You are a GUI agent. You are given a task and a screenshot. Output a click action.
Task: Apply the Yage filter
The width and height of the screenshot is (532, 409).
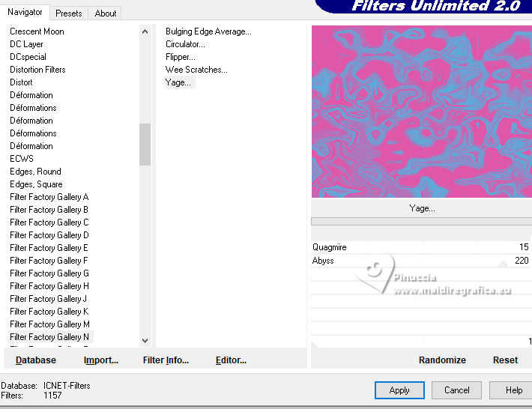pos(399,390)
